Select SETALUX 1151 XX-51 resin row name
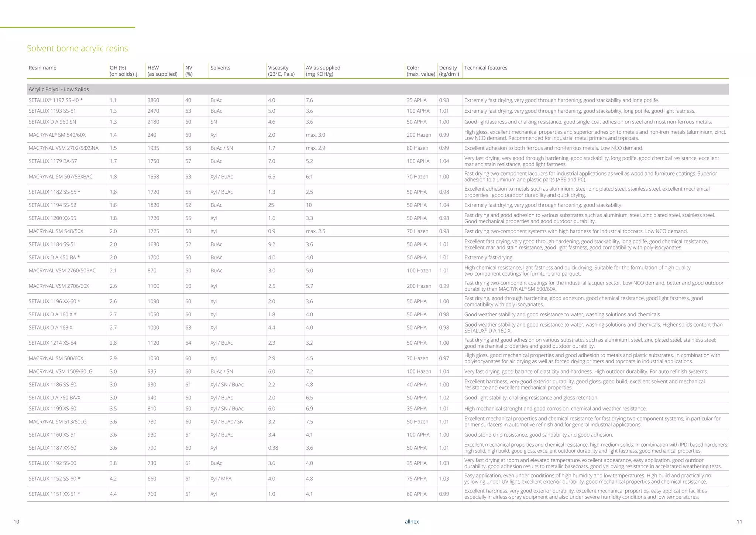 [x=54, y=494]
